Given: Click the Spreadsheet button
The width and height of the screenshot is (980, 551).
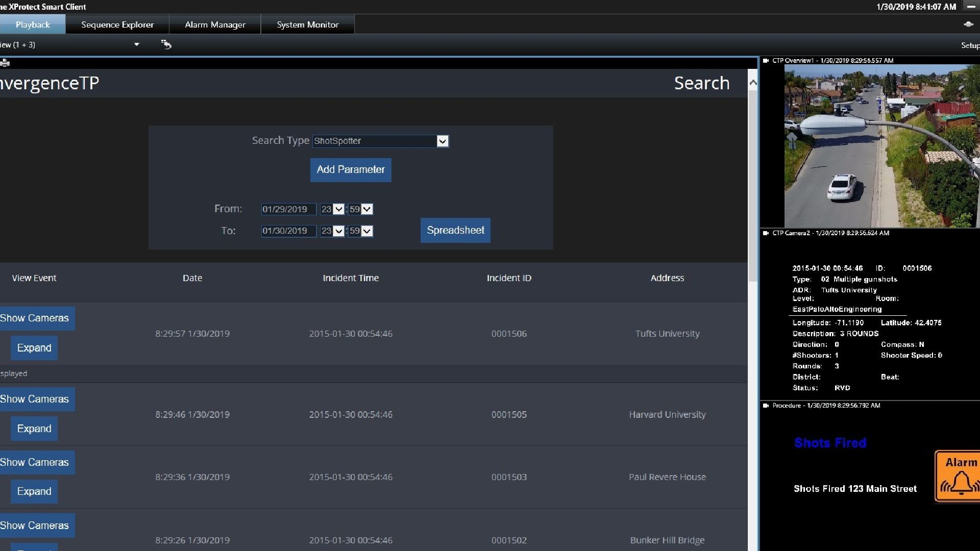Looking at the screenshot, I should pos(455,231).
